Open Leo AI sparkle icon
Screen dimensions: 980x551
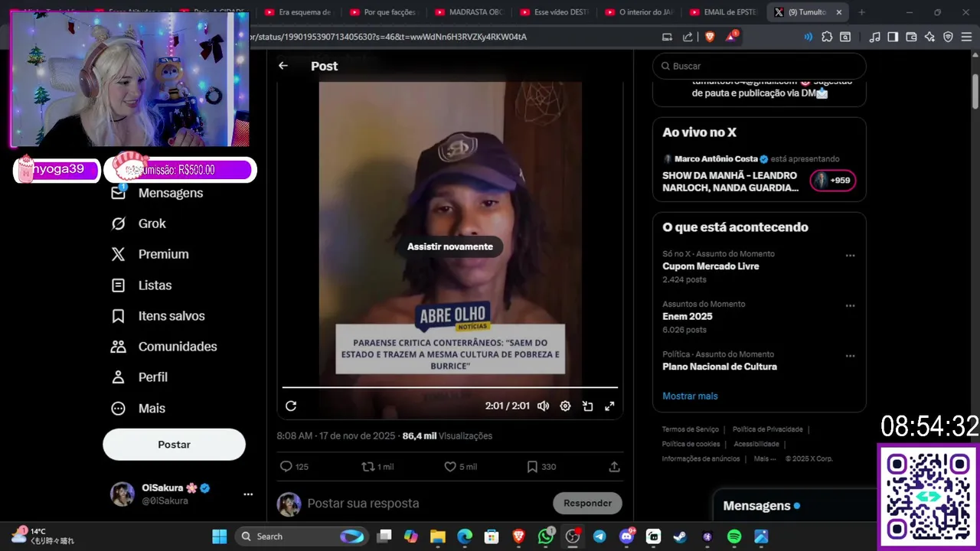929,37
